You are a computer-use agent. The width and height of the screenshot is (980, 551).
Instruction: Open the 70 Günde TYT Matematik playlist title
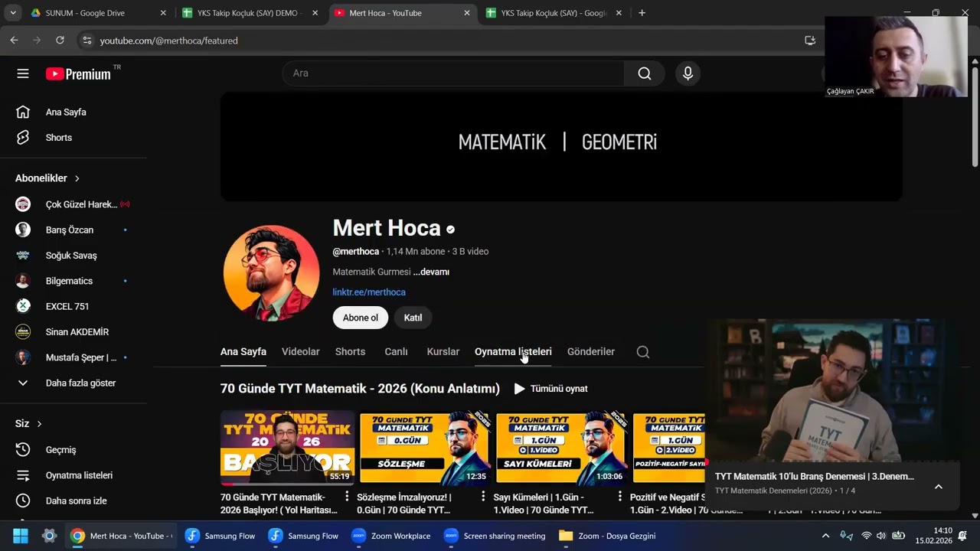coord(360,389)
